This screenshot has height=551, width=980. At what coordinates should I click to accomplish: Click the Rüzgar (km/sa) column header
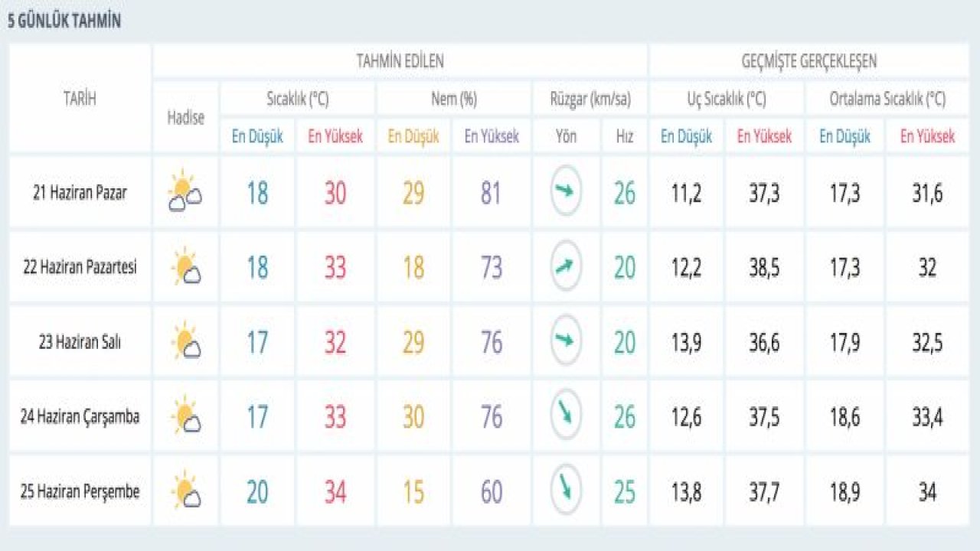pos(590,99)
